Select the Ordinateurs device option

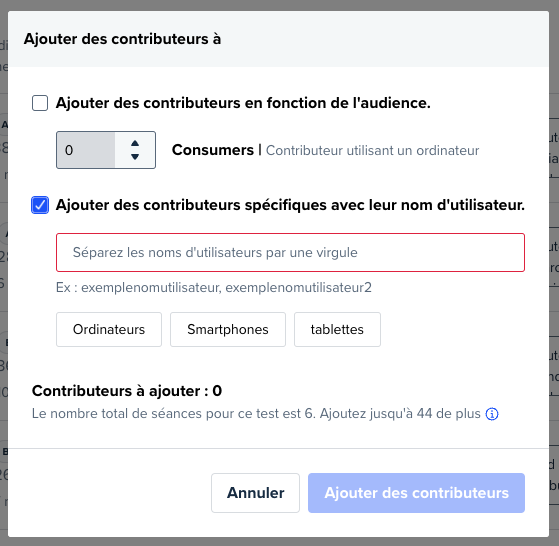point(109,329)
